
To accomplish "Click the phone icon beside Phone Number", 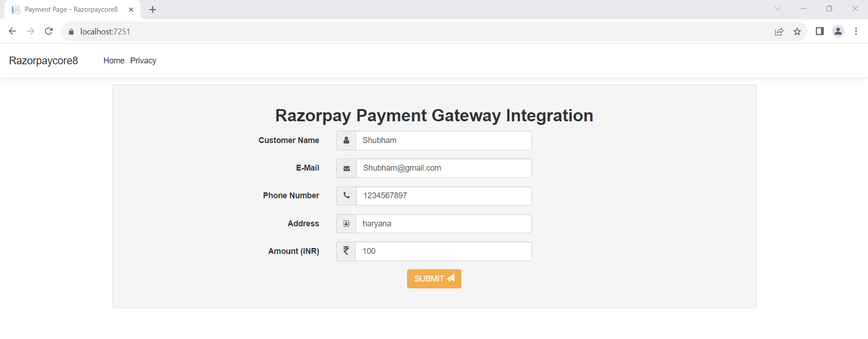I will [x=346, y=196].
